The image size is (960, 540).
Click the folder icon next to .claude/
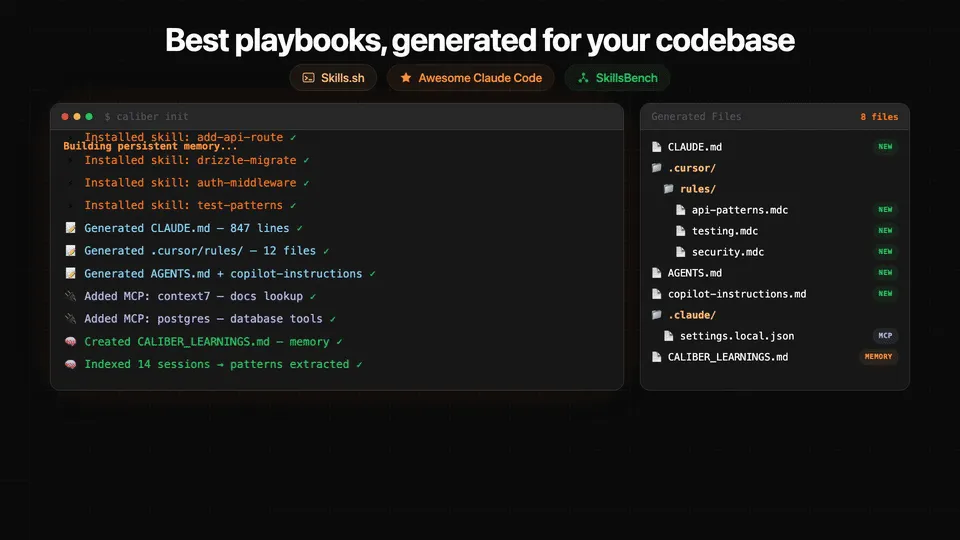656,315
